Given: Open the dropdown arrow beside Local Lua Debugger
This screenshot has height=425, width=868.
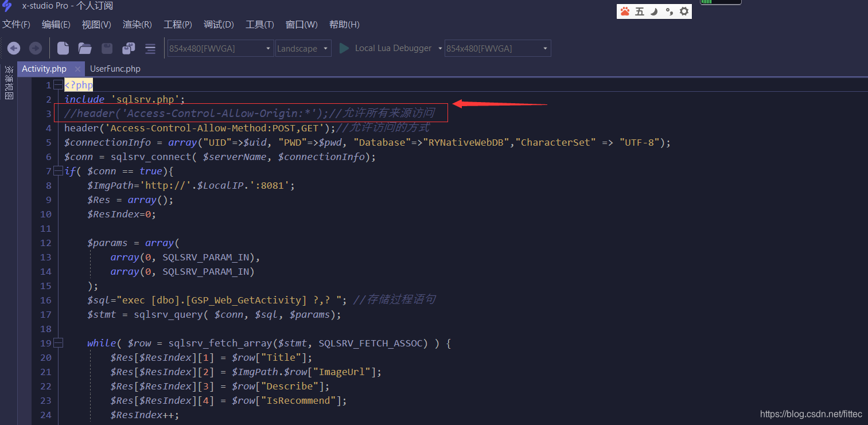Looking at the screenshot, I should tap(440, 49).
